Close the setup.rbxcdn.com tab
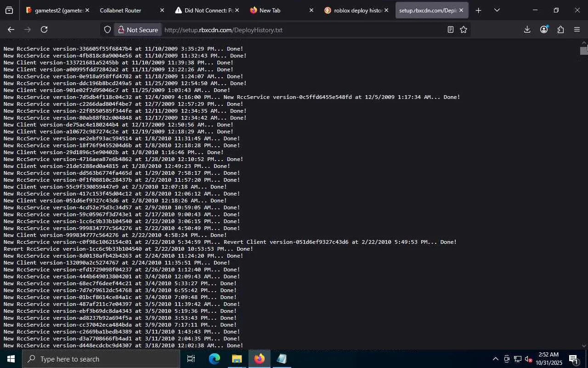588x368 pixels. [461, 10]
